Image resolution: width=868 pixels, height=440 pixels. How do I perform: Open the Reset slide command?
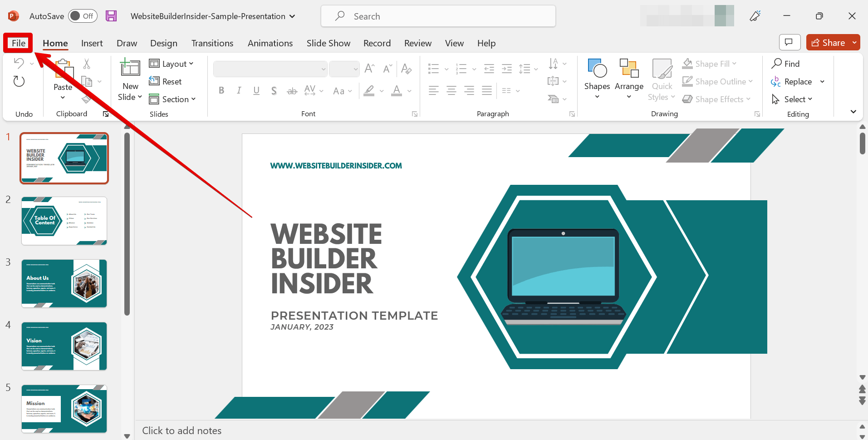tap(165, 81)
